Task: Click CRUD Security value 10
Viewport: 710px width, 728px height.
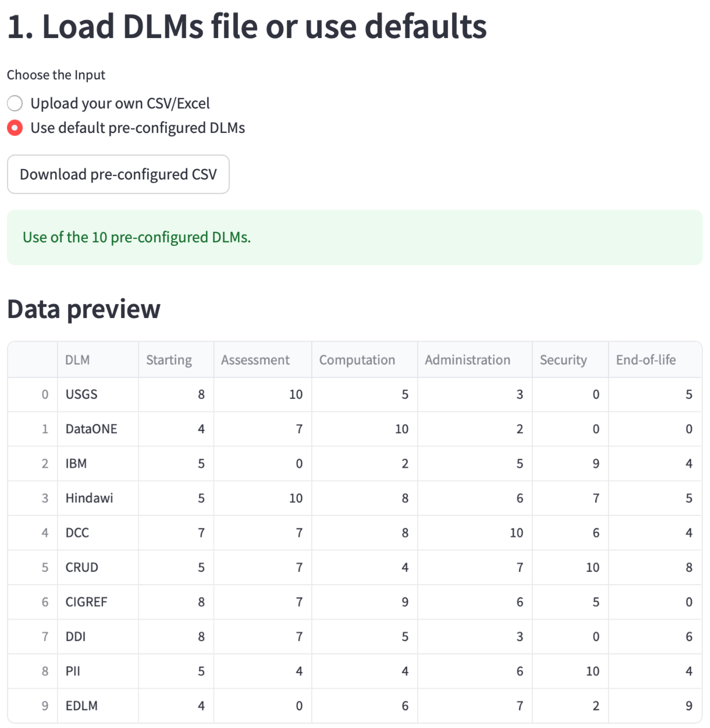Action: [x=570, y=568]
